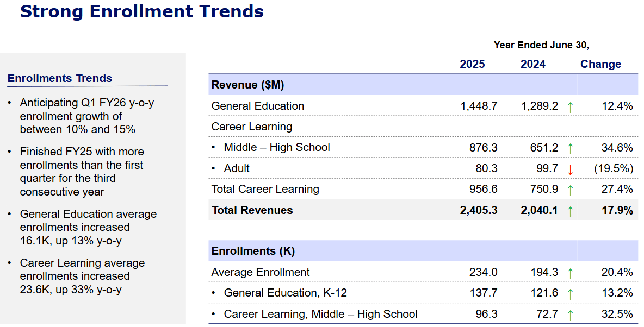
Task: Select the 'Strong Enrollment Trends' title
Action: 142,11
